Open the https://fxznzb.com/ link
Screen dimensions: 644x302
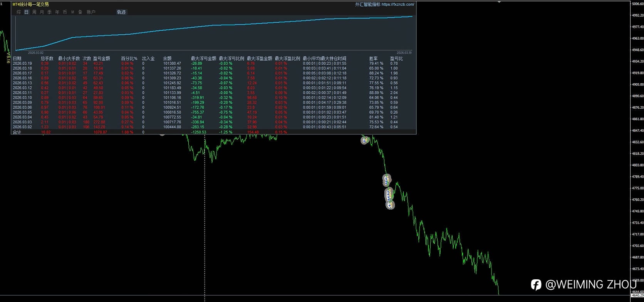(x=398, y=5)
